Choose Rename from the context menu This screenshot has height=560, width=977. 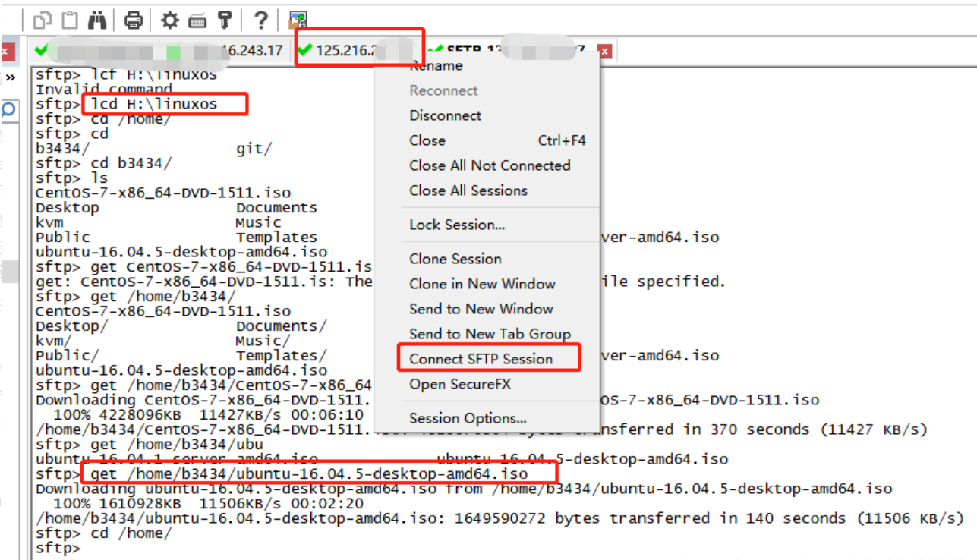[x=436, y=66]
